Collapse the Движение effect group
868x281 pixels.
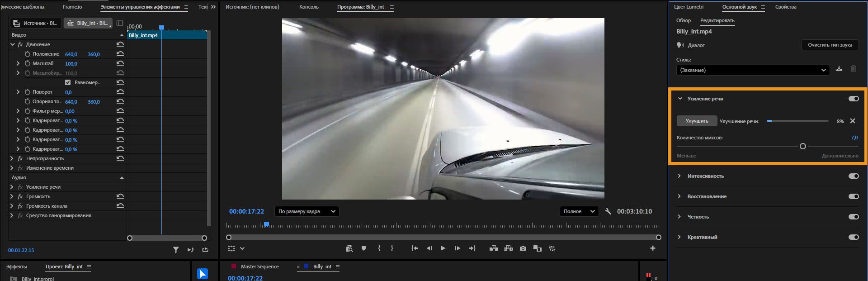tap(13, 44)
